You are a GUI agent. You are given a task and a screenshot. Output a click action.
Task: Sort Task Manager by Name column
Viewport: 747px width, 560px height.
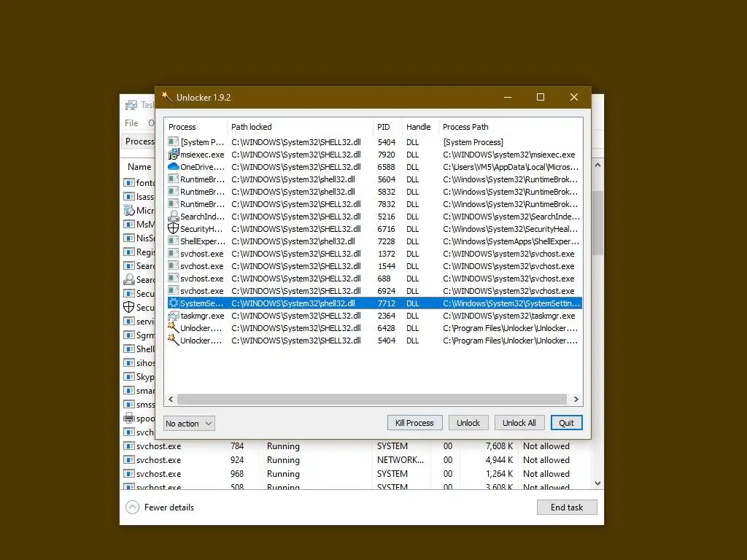[139, 167]
